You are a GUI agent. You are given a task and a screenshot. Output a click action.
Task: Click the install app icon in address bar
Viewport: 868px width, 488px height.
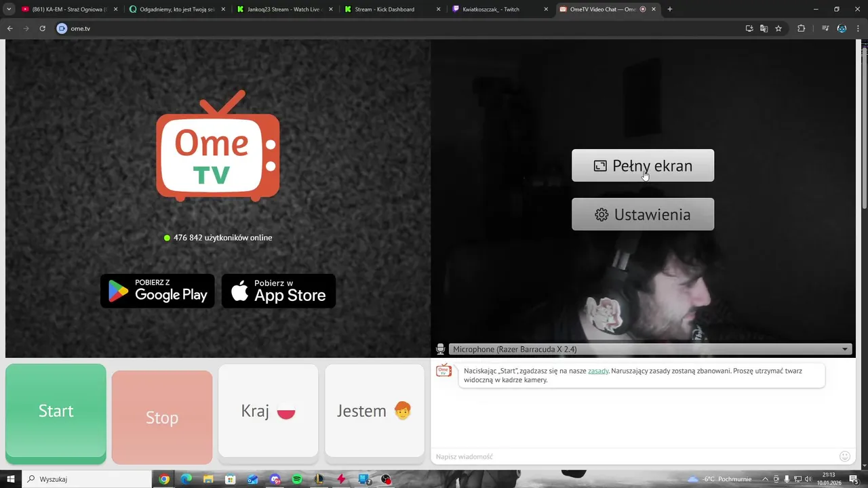(x=749, y=28)
